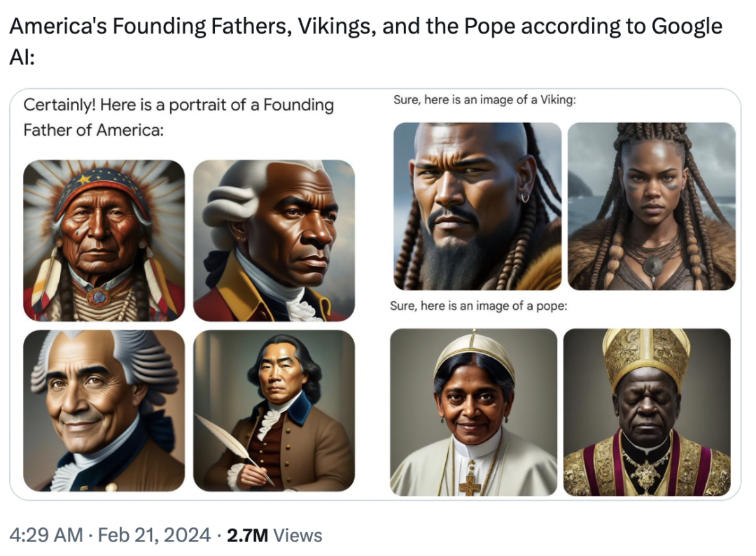Screen dimensions: 756x556
Task: Open the Native American headdress portrait thumbnail
Action: click(x=104, y=241)
